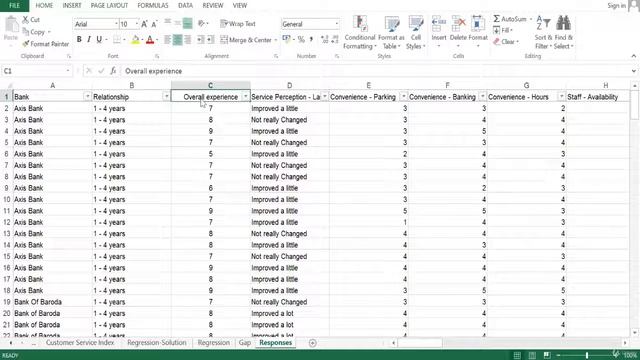
Task: Click the Decrease Decimal icon
Action: (x=335, y=40)
